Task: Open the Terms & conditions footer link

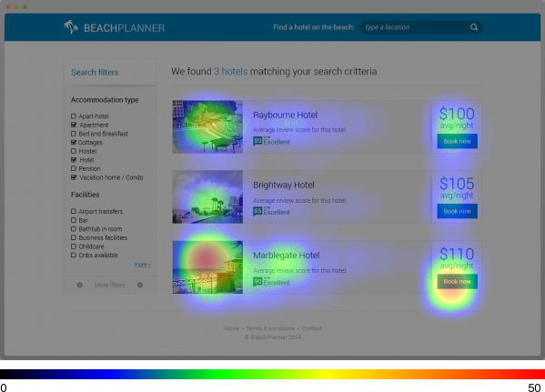Action: (270, 328)
